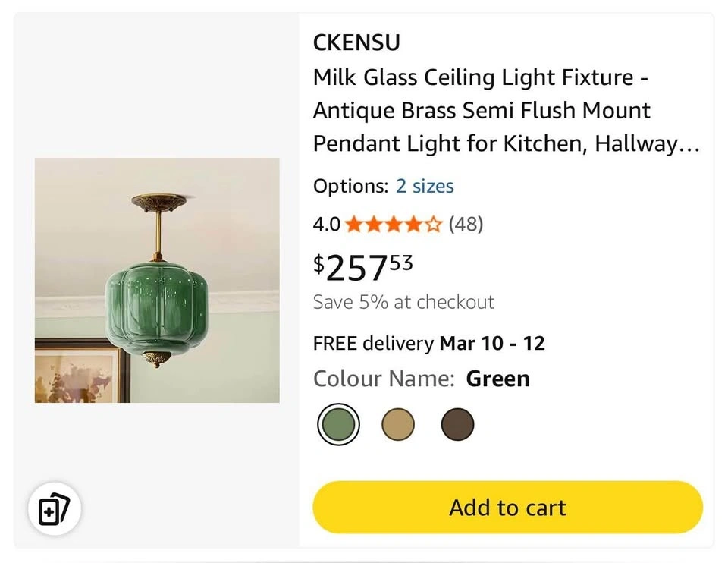Click the first filled orange star
The width and height of the screenshot is (728, 563).
353,225
